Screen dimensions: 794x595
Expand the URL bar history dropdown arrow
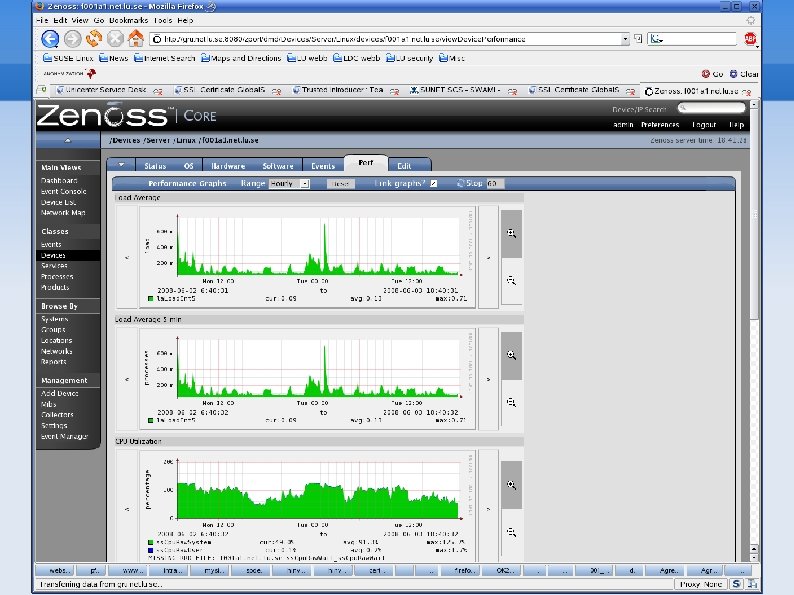625,39
